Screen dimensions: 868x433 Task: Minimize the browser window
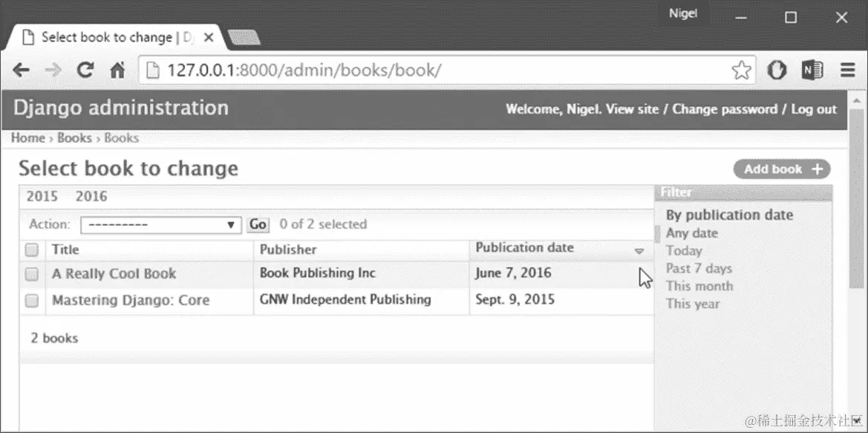pos(741,18)
